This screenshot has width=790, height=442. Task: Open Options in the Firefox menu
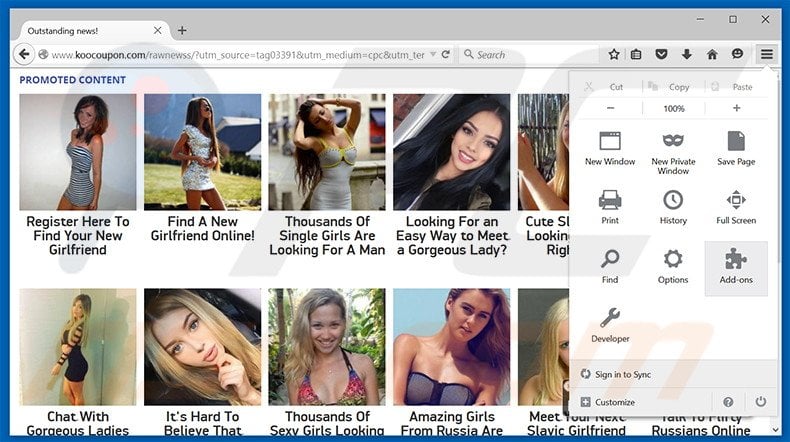click(673, 268)
